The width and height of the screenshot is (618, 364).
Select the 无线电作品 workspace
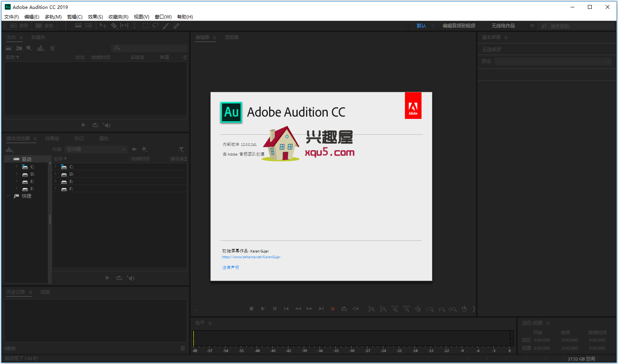tap(503, 26)
